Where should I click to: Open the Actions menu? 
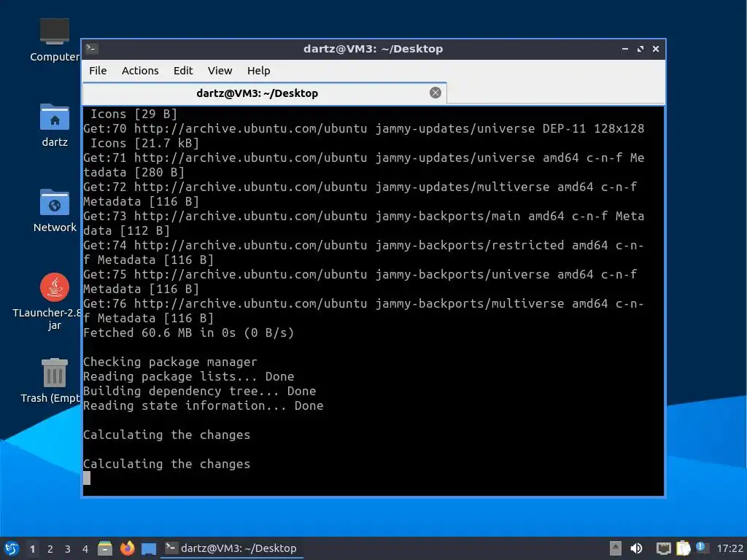pos(140,71)
